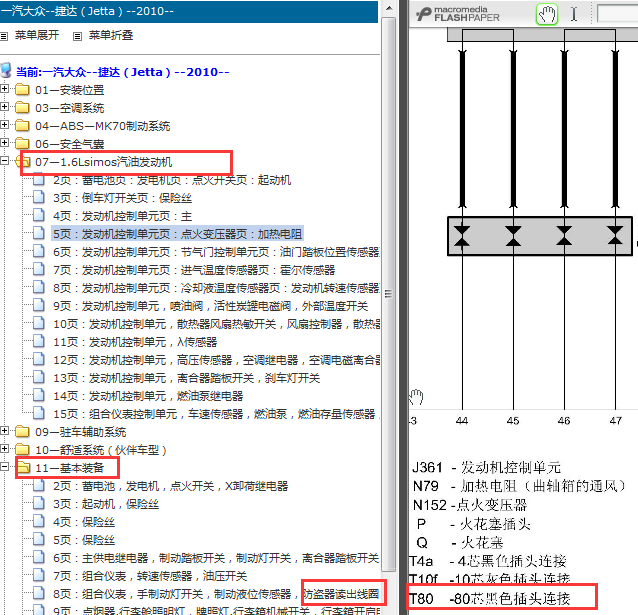Click document icon of 7页 转速传感器
Viewport: 638px width, 615px height.
pyautogui.click(x=39, y=575)
